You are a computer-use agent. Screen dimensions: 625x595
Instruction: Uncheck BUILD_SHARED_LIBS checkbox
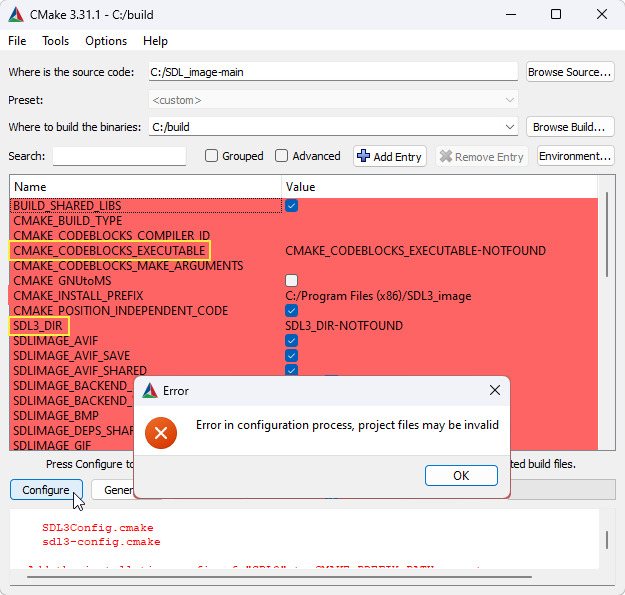point(291,206)
